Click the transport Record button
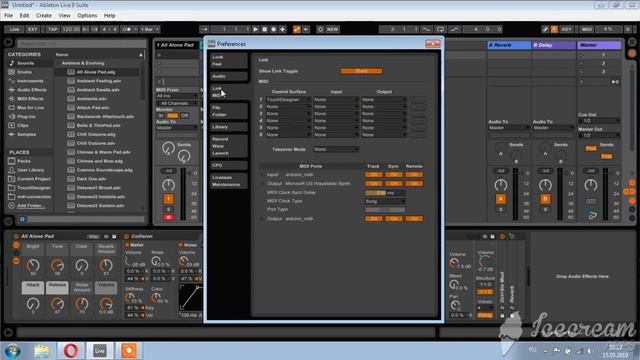 [273, 29]
